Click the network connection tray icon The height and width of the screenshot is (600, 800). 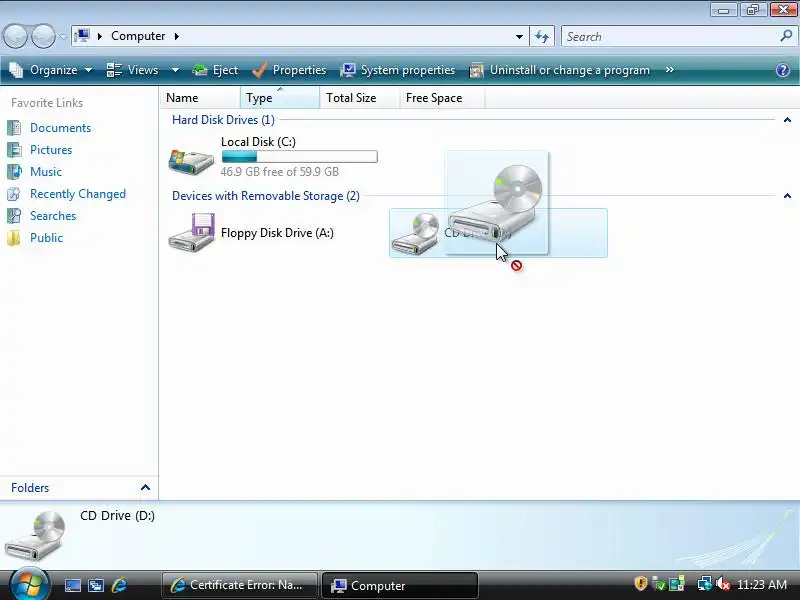705,584
